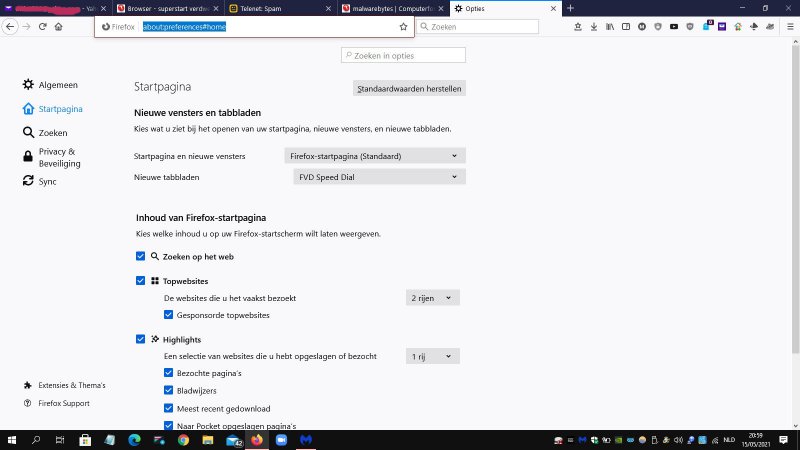Click the toolbar Zoeken search box
800x450 pixels.
tap(478, 27)
